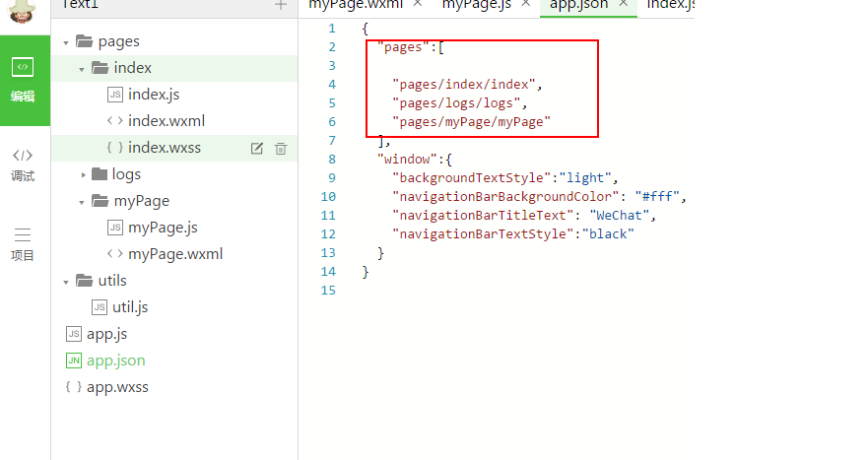This screenshot has width=868, height=460.
Task: Click "navigationBarTextStyle" in the code
Action: click(483, 234)
